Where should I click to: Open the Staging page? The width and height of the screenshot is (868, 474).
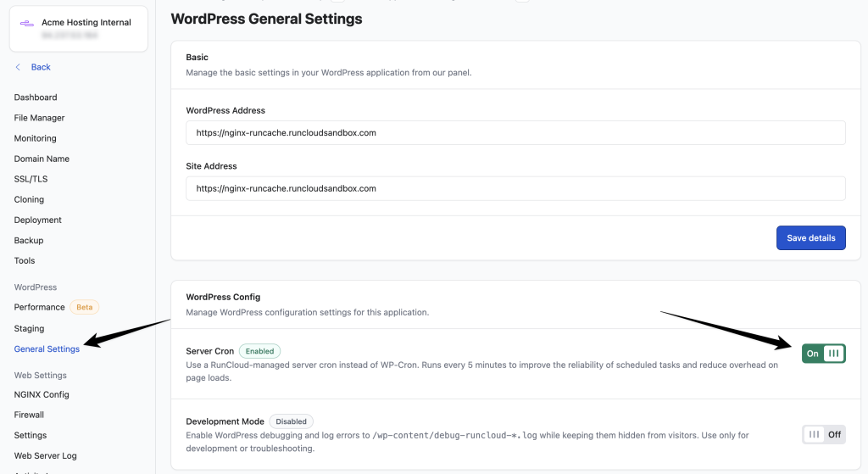tap(29, 328)
